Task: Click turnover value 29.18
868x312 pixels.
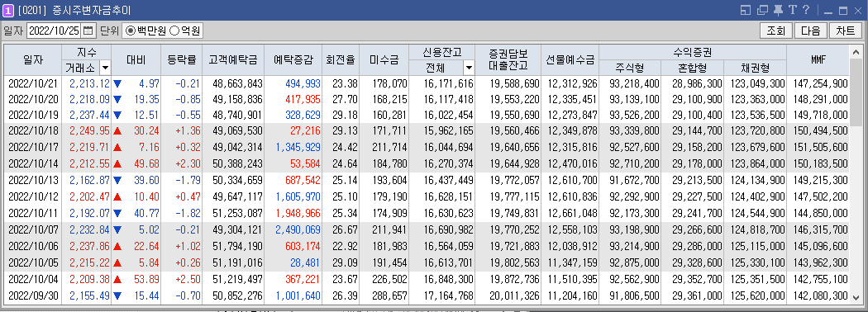Action: coord(346,115)
